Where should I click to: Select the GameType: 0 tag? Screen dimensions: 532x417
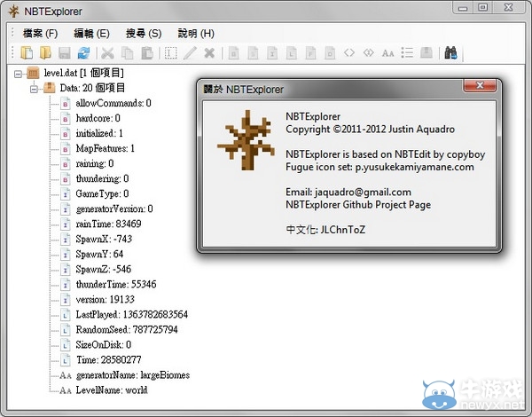coord(102,193)
